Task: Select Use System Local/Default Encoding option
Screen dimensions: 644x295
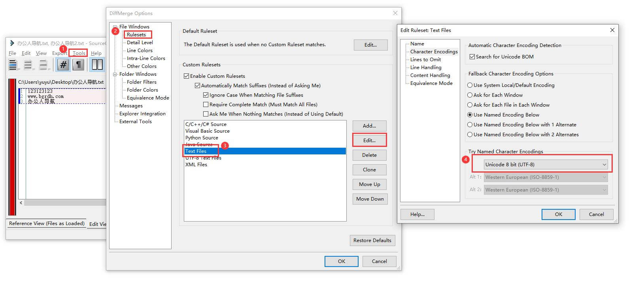Action: [470, 85]
